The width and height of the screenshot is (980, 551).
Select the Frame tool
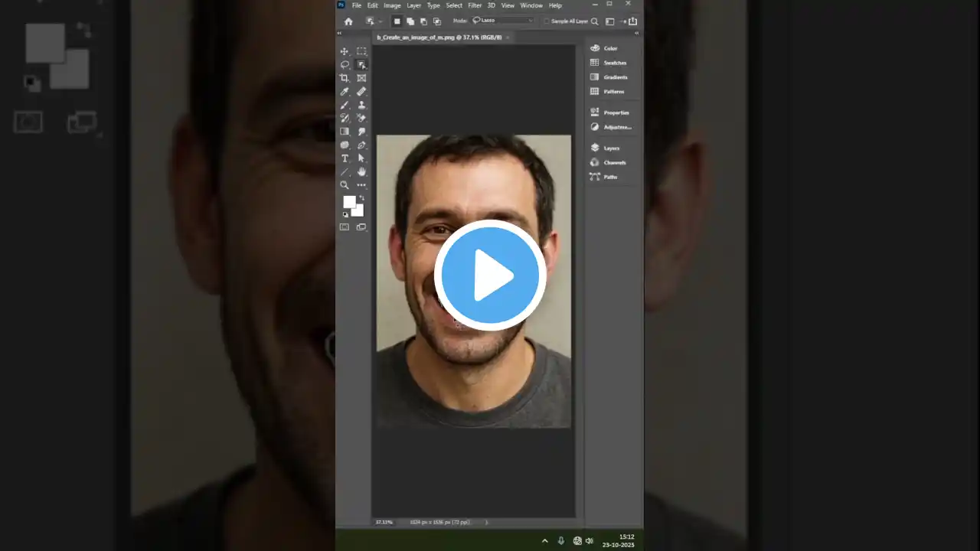(361, 78)
